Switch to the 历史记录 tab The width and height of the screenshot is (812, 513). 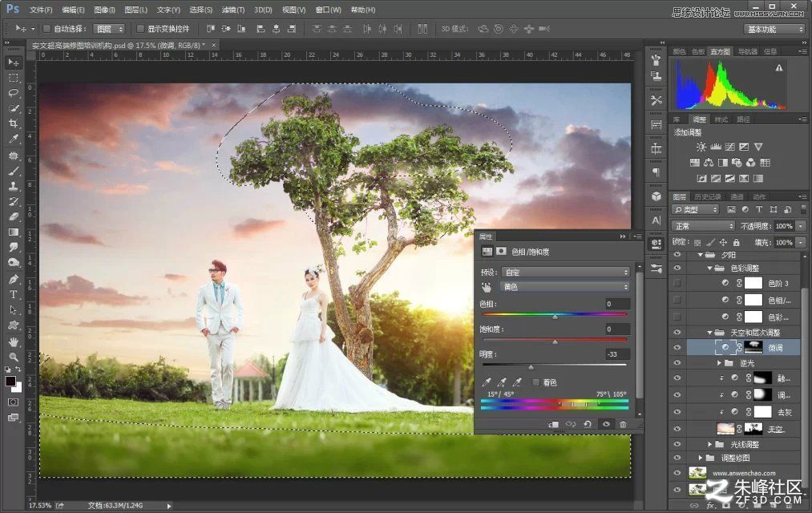707,196
